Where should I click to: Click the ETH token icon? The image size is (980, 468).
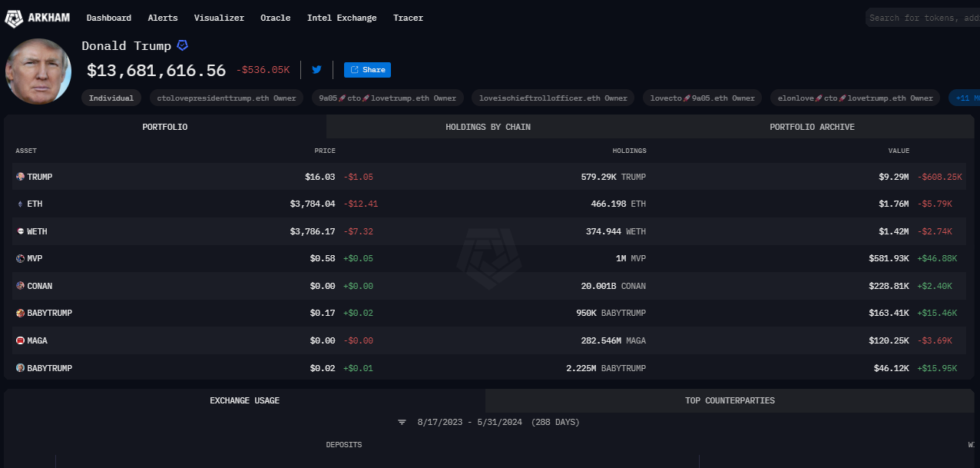point(20,204)
